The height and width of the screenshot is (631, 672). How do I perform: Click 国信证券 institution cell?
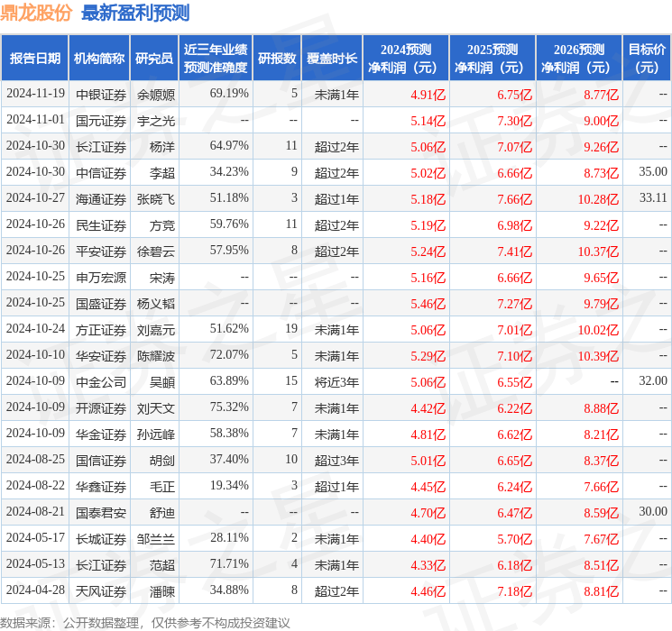pos(101,461)
